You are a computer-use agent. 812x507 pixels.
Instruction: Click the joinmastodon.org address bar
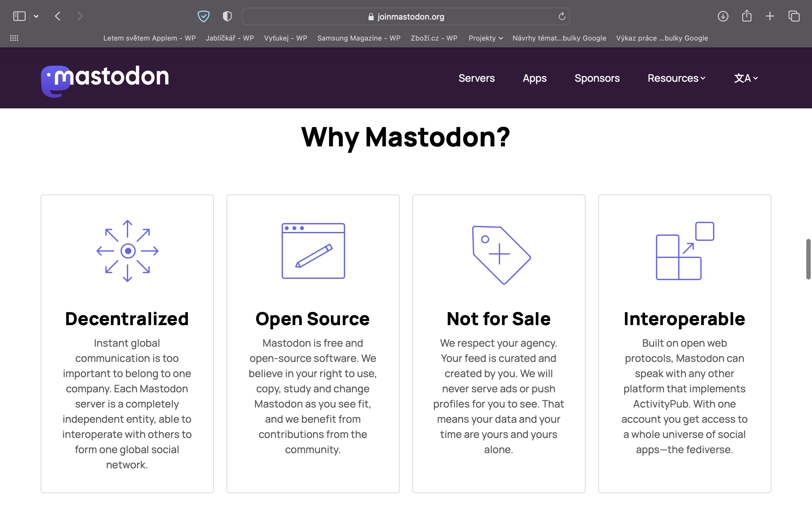[406, 16]
